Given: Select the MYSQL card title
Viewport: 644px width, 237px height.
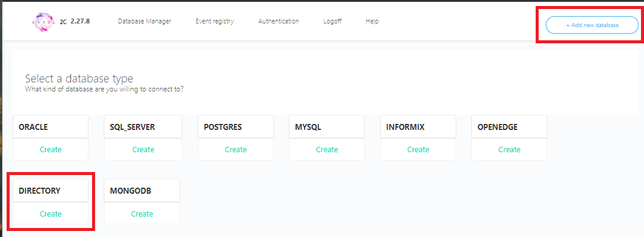Looking at the screenshot, I should point(308,127).
